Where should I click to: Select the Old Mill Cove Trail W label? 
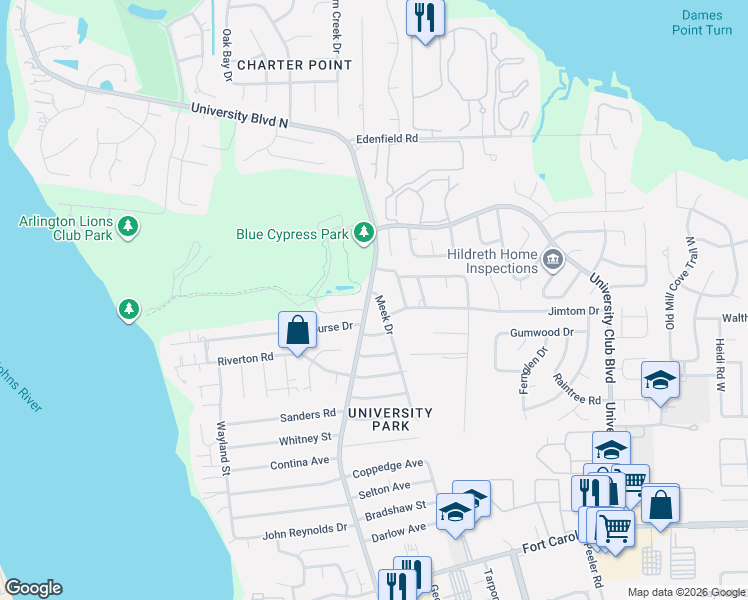coord(680,283)
